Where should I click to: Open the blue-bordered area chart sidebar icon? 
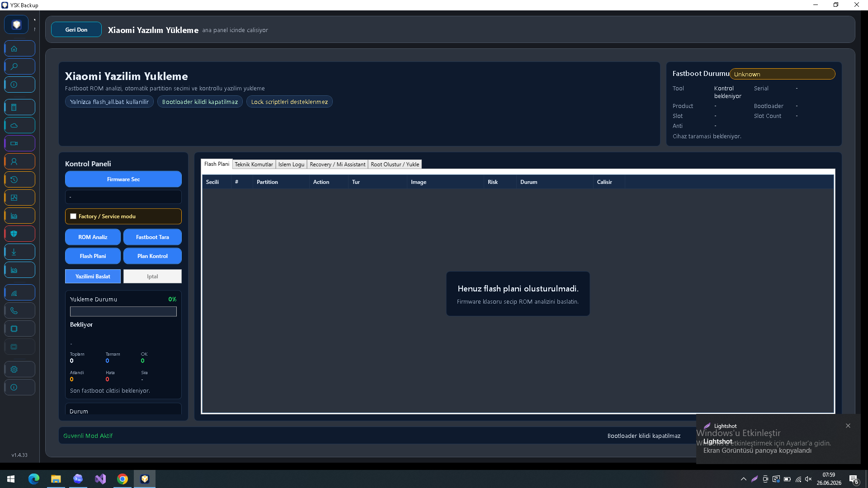click(20, 270)
